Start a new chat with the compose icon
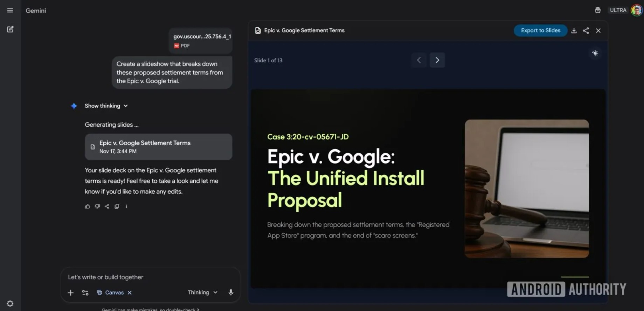Image resolution: width=644 pixels, height=311 pixels. (10, 29)
